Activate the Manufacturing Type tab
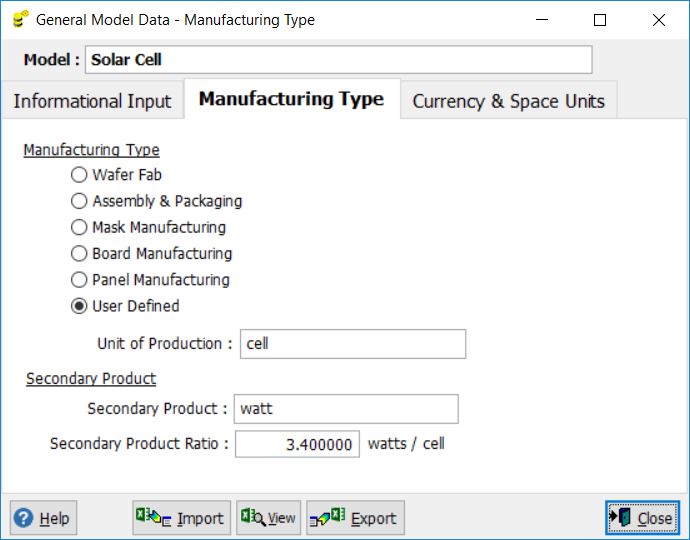This screenshot has width=690, height=540. [x=292, y=99]
